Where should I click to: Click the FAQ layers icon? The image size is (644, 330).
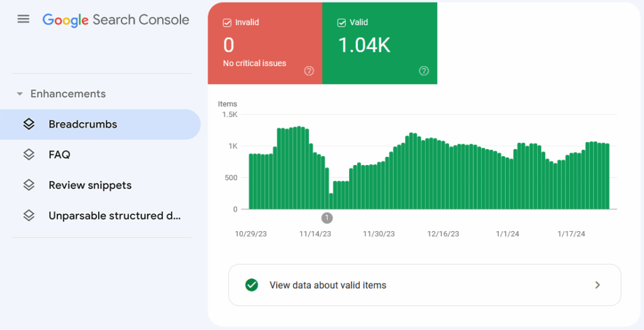pyautogui.click(x=28, y=155)
